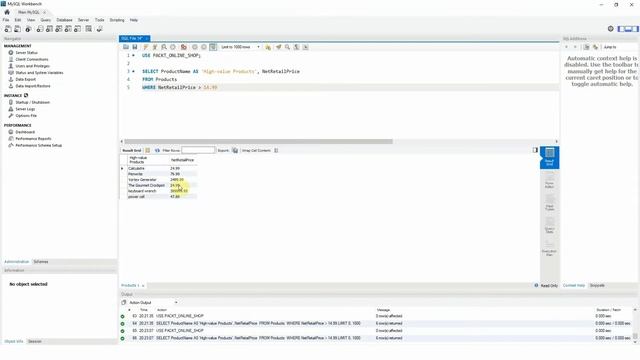Image resolution: width=640 pixels, height=360 pixels.
Task: Open the Database menu
Action: (x=64, y=20)
